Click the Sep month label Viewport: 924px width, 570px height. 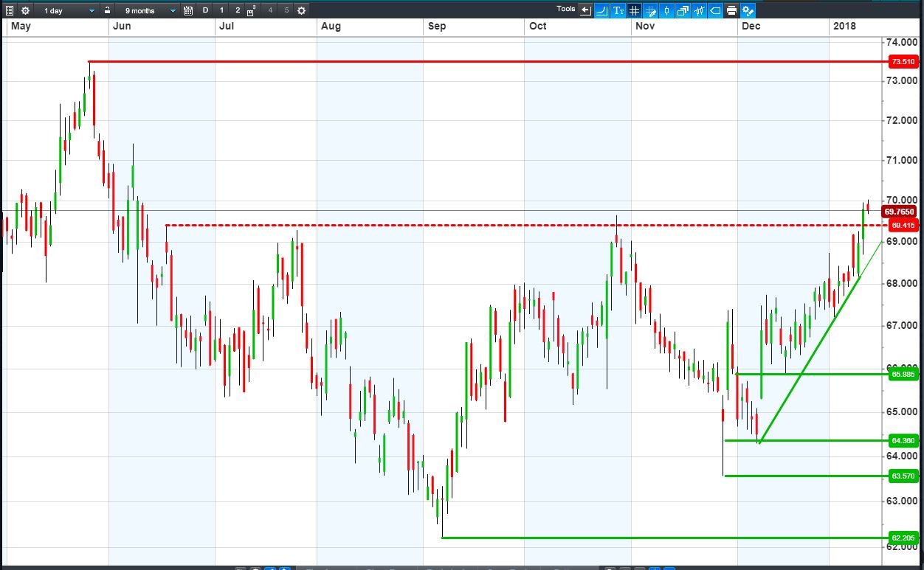pyautogui.click(x=437, y=27)
